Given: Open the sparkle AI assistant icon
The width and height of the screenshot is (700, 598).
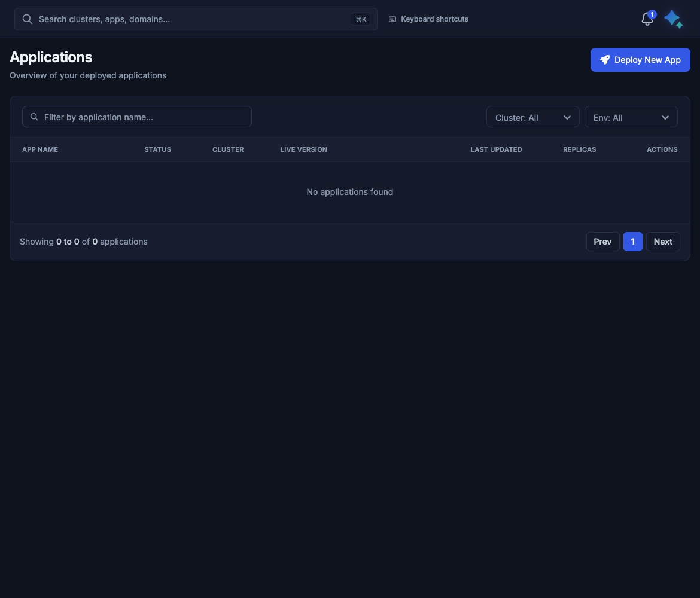Looking at the screenshot, I should [x=673, y=19].
